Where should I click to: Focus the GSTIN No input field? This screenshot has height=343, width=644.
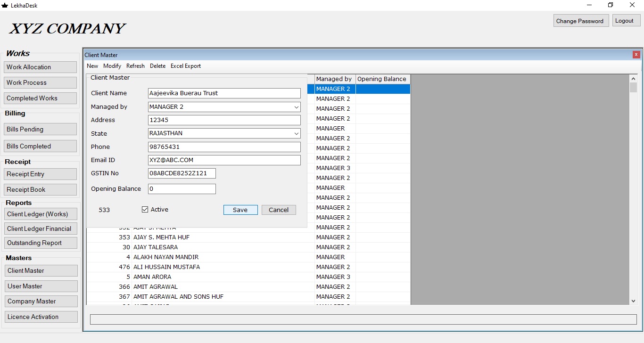pos(182,173)
